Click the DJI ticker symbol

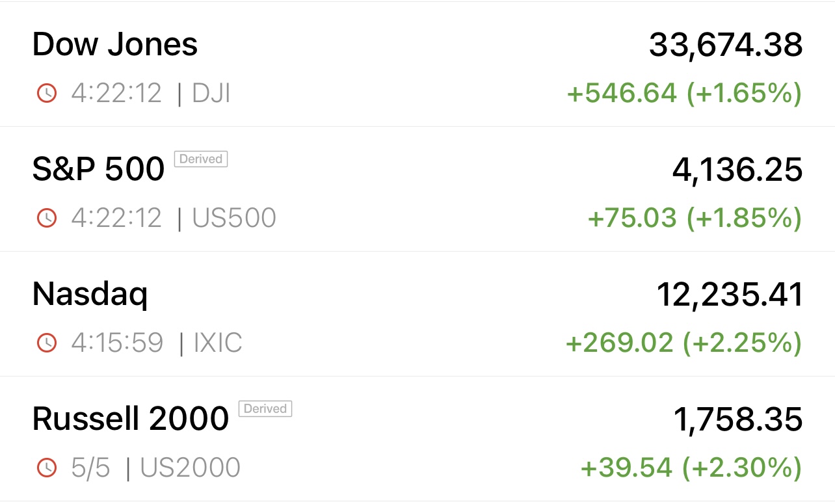coord(211,94)
